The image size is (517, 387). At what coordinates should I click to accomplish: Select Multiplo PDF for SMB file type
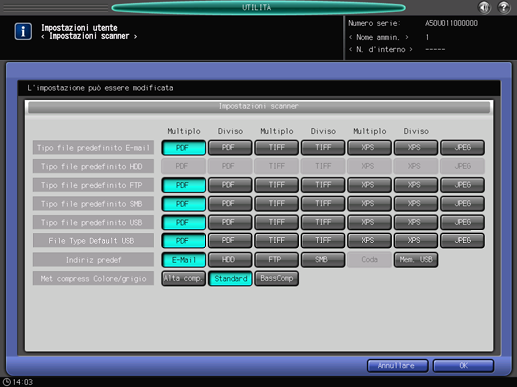184,204
